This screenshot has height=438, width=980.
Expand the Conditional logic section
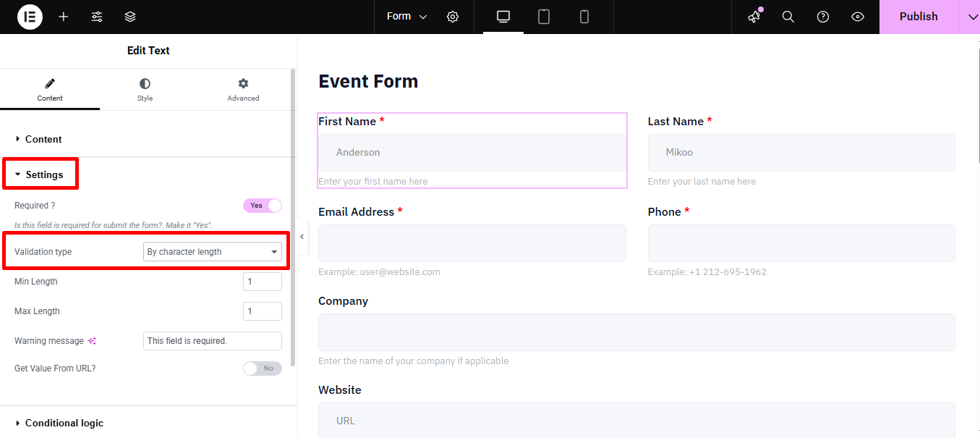tap(64, 423)
